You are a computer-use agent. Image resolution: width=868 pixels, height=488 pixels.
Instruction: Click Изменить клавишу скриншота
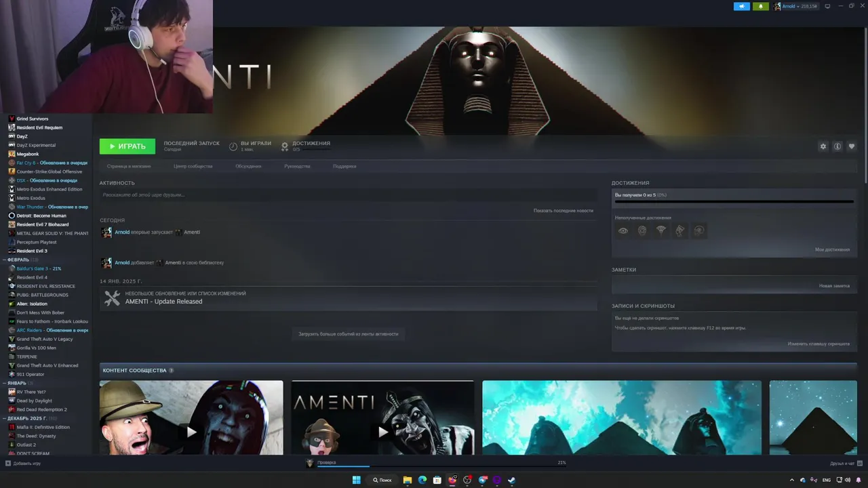pos(818,344)
